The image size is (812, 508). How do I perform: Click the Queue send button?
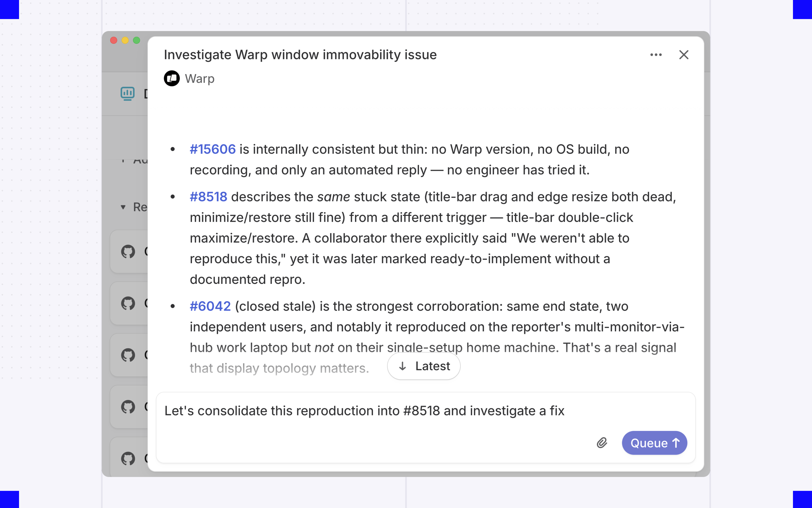click(654, 443)
